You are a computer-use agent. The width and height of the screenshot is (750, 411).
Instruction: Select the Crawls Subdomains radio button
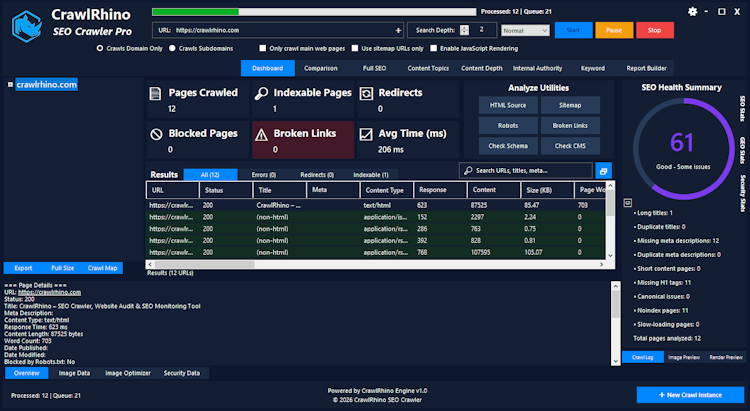(x=172, y=48)
